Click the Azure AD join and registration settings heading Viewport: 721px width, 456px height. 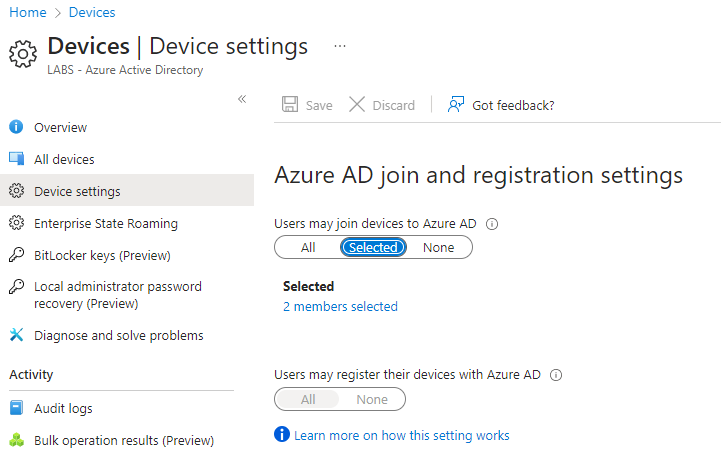tap(478, 176)
